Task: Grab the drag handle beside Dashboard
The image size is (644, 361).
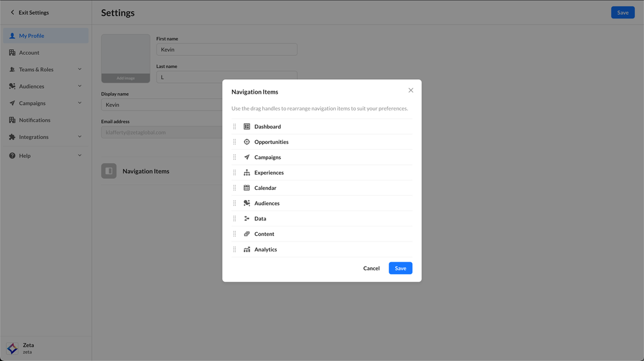Action: click(235, 126)
